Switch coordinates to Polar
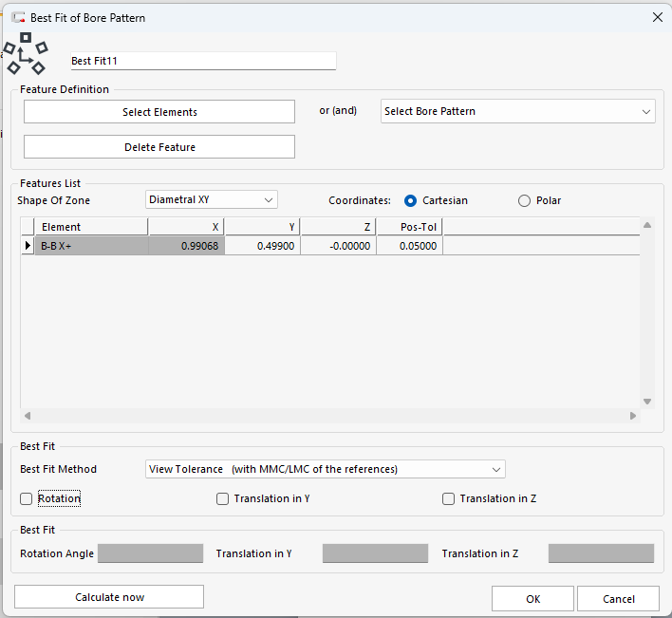The image size is (672, 618). click(524, 200)
